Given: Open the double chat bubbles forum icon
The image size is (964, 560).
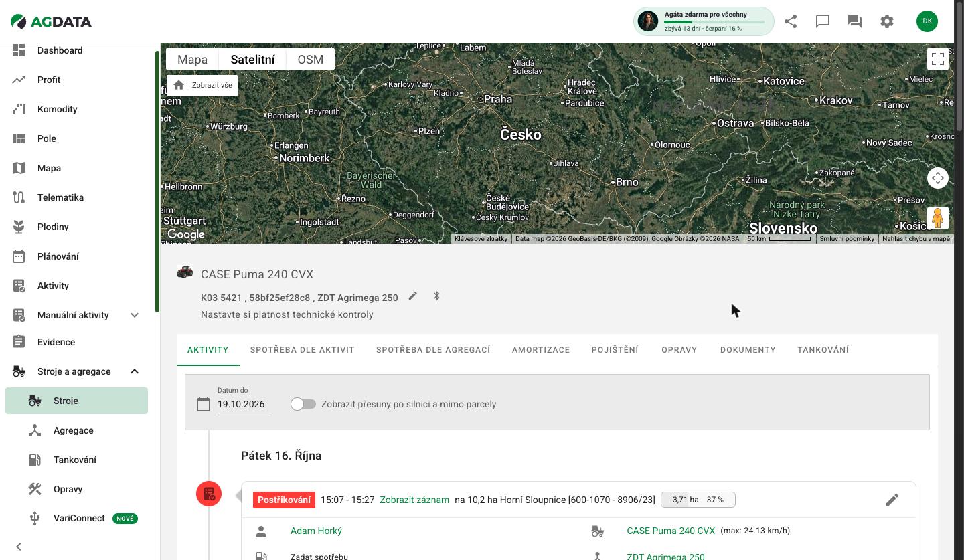Looking at the screenshot, I should point(855,21).
